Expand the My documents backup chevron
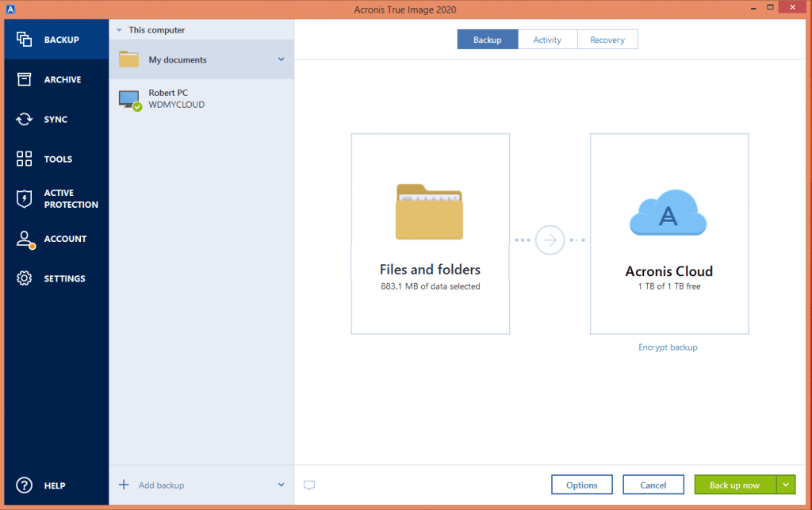This screenshot has width=812, height=510. [282, 59]
